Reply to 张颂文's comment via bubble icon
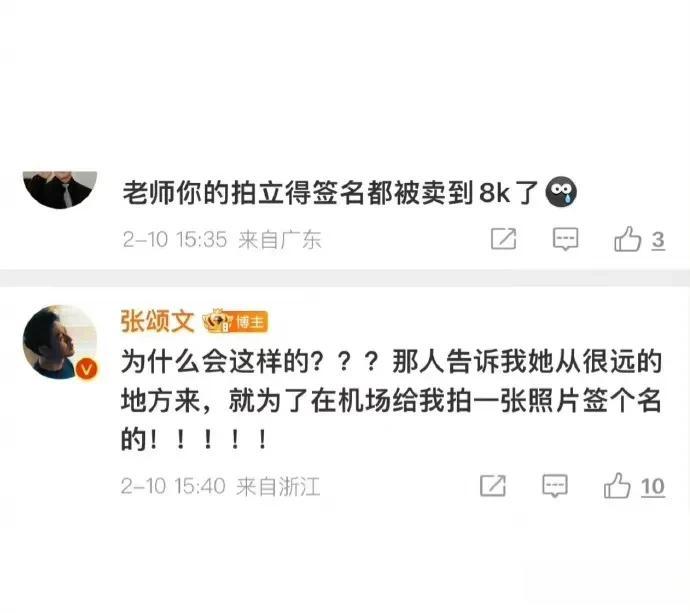This screenshot has height=613, width=690. pos(554,486)
